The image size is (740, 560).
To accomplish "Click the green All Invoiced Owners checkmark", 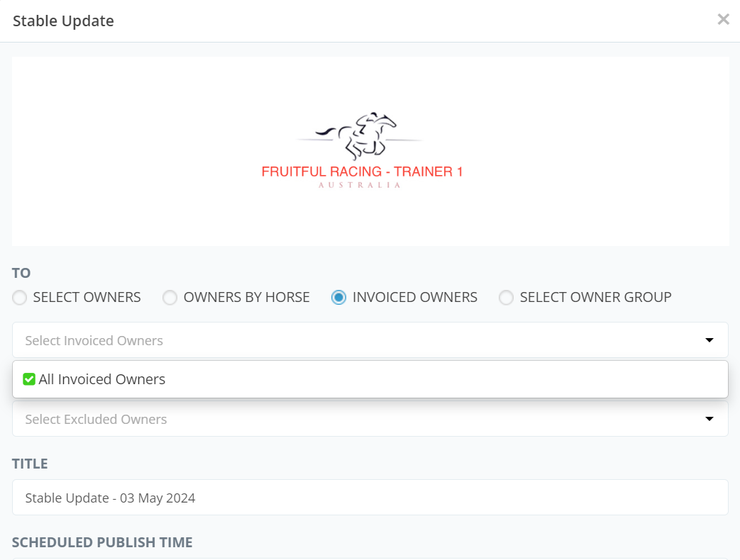I will pyautogui.click(x=29, y=379).
